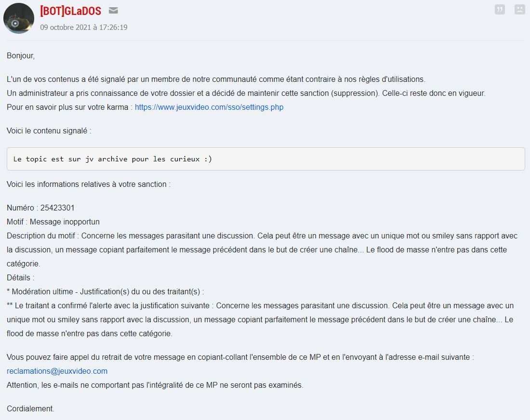Open the jeuxvideo.com sso settings.php link
530x420 pixels.
[209, 107]
